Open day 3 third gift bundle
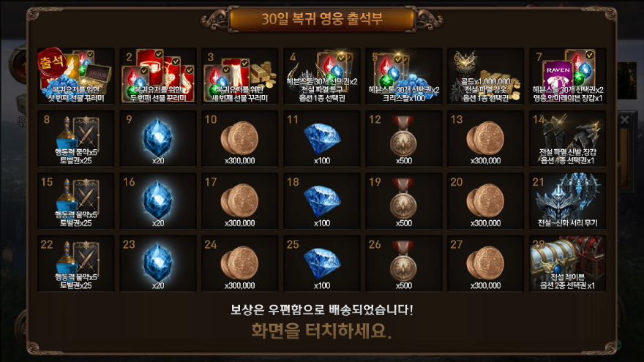Screen dimensions: 644x362 coord(239,76)
